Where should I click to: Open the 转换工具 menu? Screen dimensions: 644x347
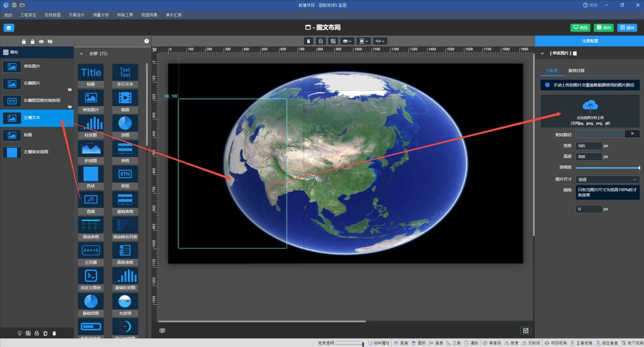[x=125, y=15]
